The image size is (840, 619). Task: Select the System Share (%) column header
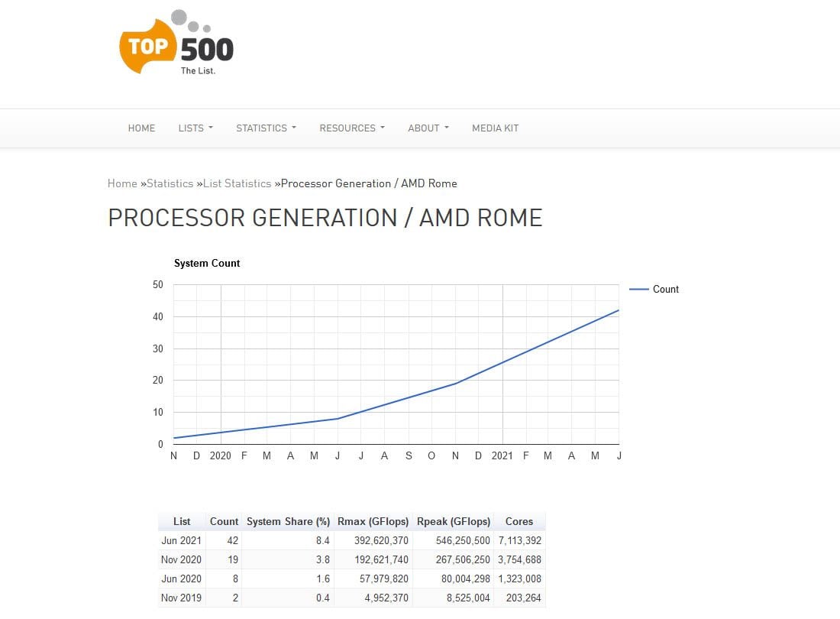288,521
